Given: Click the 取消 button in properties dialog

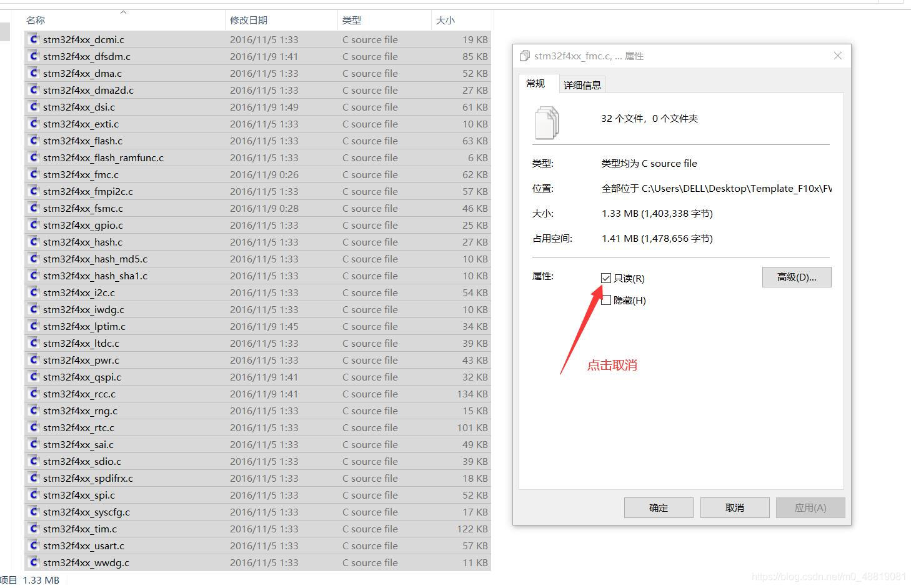Looking at the screenshot, I should [x=735, y=507].
